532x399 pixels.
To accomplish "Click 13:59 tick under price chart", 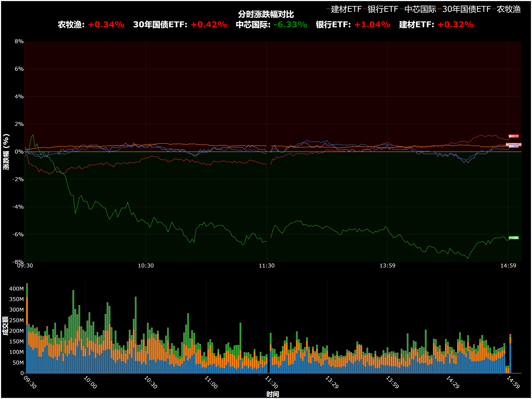I will (x=387, y=265).
